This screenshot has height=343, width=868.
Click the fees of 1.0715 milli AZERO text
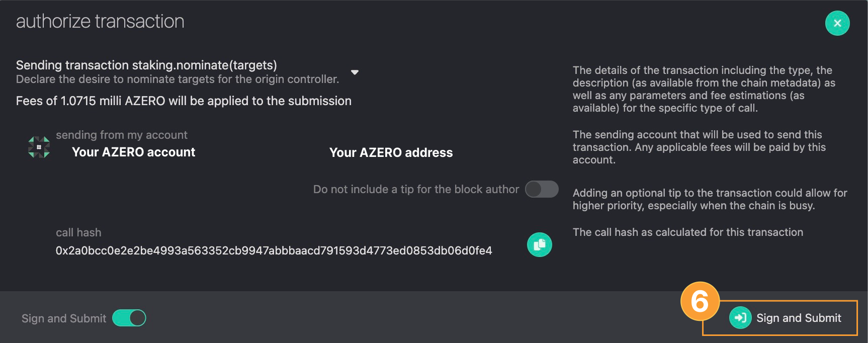point(184,101)
